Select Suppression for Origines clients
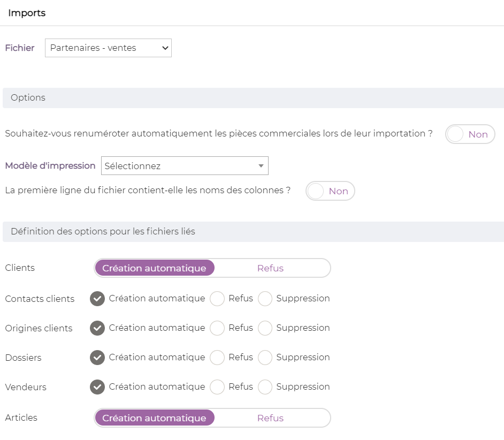This screenshot has width=504, height=440. point(265,328)
